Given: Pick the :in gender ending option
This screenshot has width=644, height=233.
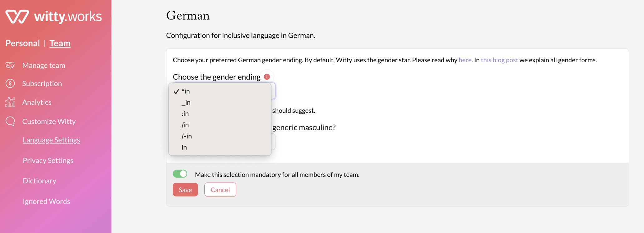Looking at the screenshot, I should [x=185, y=114].
